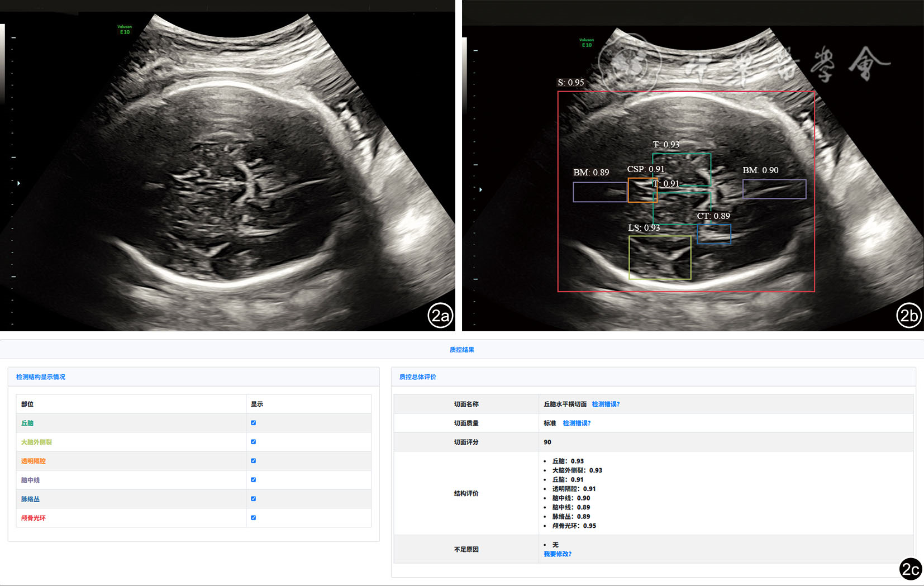
Task: Click the blue CT detection box
Action: click(x=714, y=234)
